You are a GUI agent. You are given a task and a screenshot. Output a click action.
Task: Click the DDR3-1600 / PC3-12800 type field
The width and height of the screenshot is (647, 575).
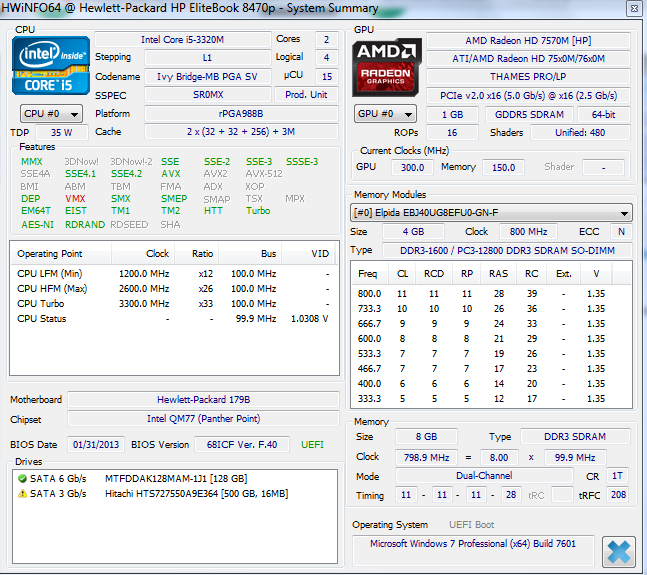(508, 250)
